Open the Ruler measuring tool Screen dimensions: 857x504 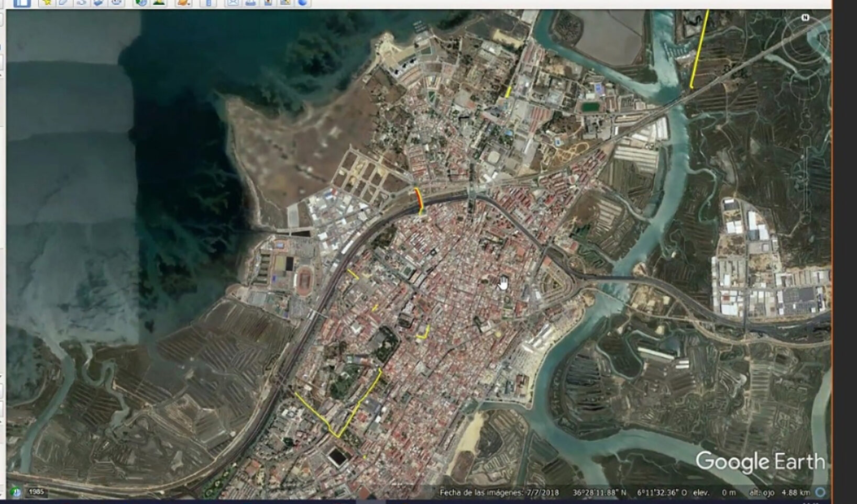pos(208,3)
